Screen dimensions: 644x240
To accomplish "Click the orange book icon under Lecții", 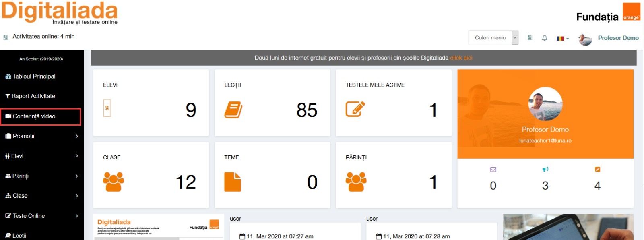I will [233, 110].
